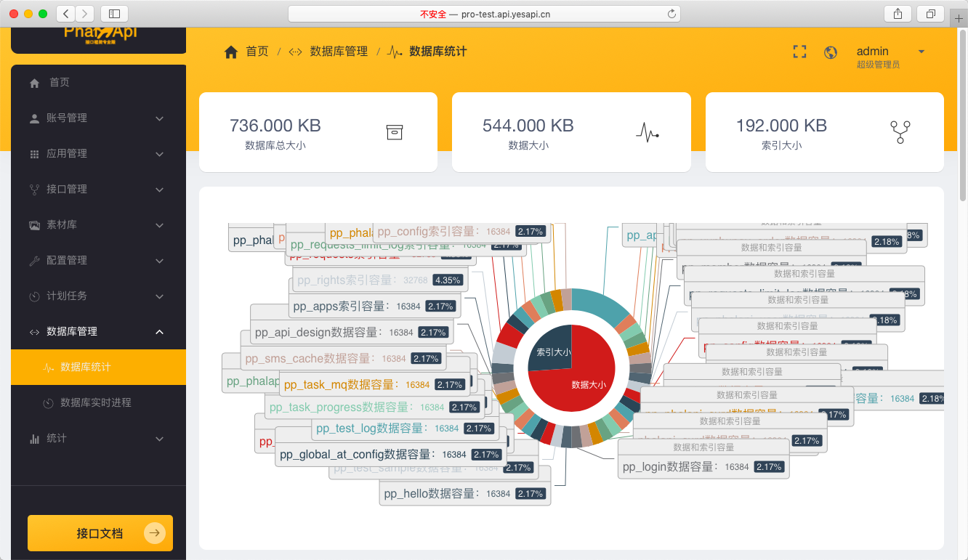Select 首页 in the sidebar
The image size is (968, 560).
60,83
